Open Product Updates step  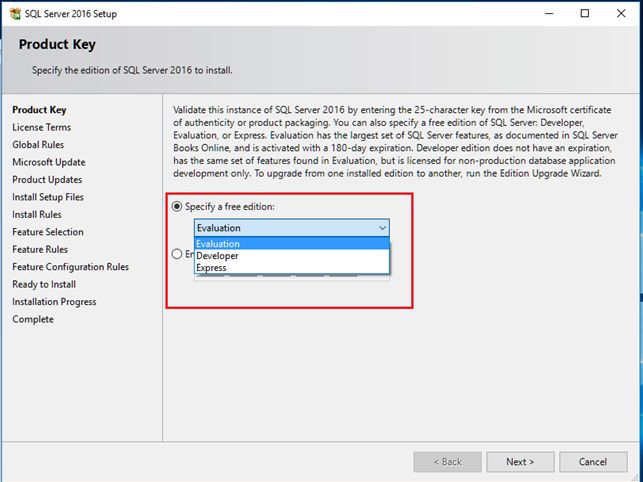47,180
